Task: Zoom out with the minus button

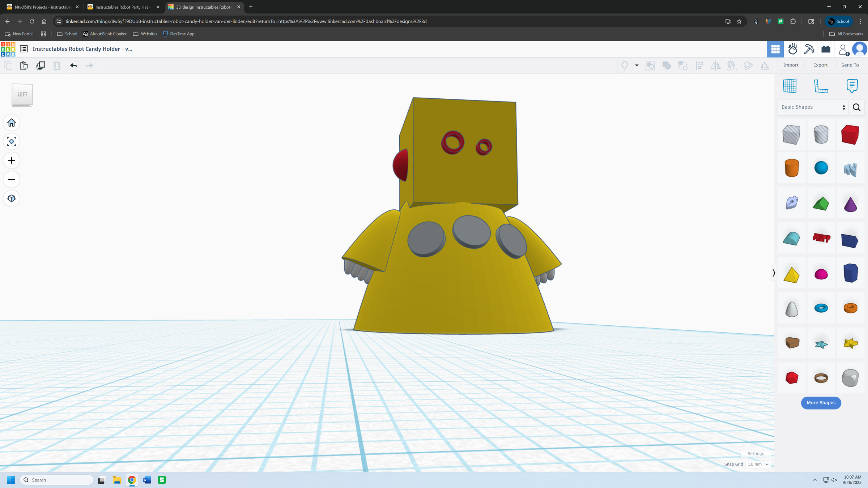Action: point(12,179)
